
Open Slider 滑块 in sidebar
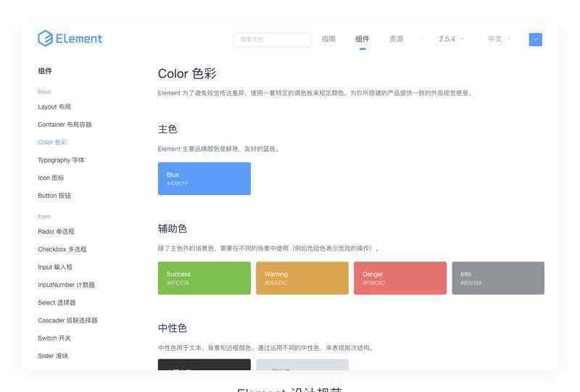pos(53,356)
